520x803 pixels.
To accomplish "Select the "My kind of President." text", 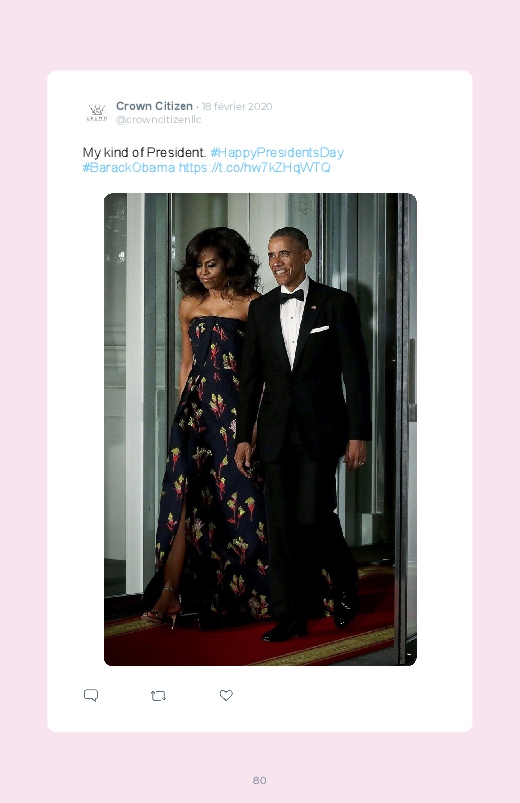I will (x=144, y=153).
